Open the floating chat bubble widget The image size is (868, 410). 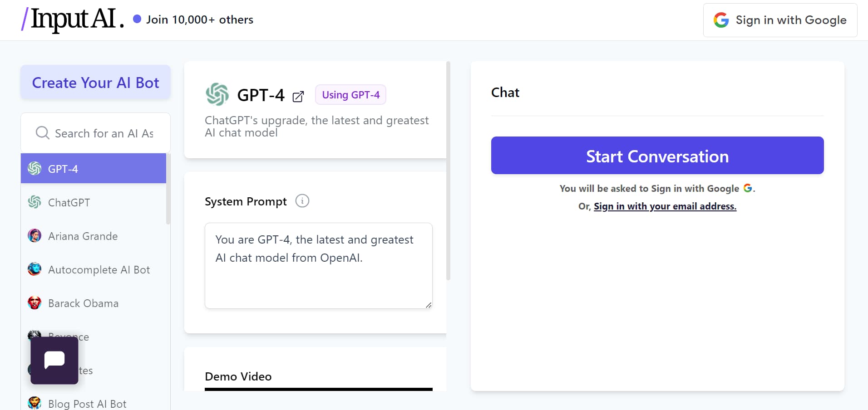pos(54,360)
